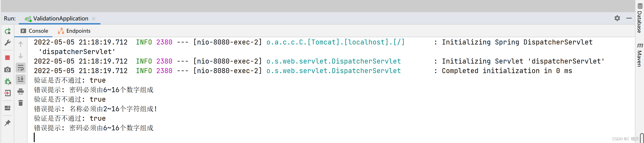Image resolution: width=644 pixels, height=143 pixels.
Task: Click the camera dump threads icon
Action: coord(7,70)
